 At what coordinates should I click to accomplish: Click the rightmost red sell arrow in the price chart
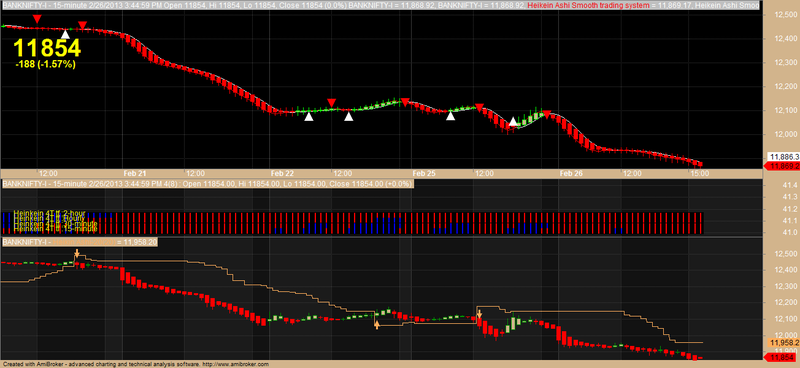coord(546,114)
